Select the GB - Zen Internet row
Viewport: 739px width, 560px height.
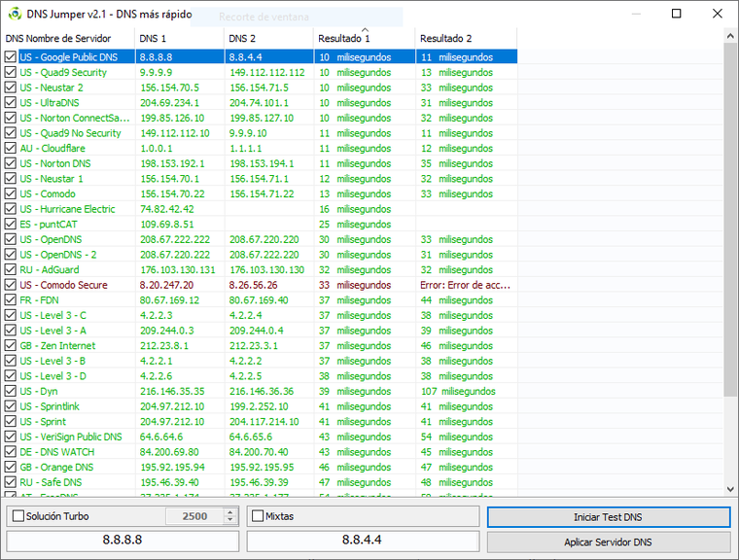261,345
